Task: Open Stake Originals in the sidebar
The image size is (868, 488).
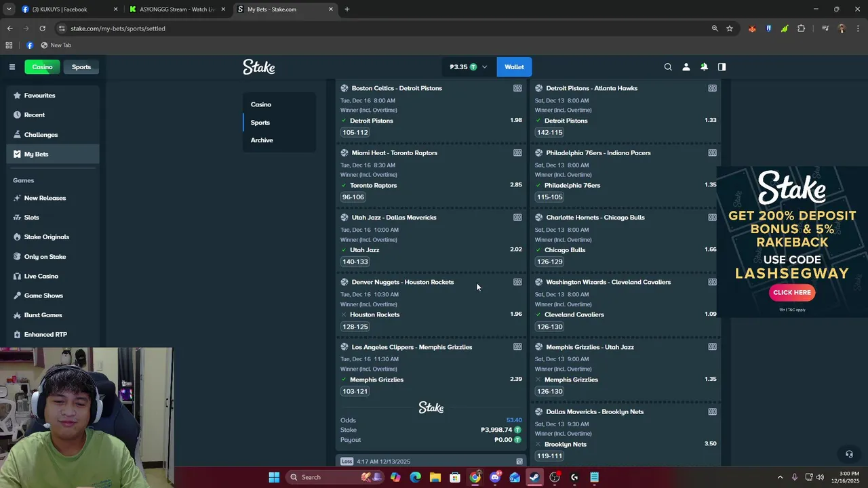Action: (x=53, y=237)
